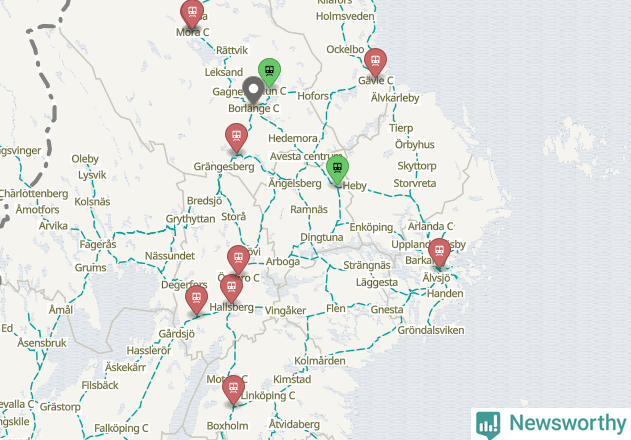This screenshot has width=631, height=440.
Task: Click the Filsbäck station label
Action: pos(100,386)
